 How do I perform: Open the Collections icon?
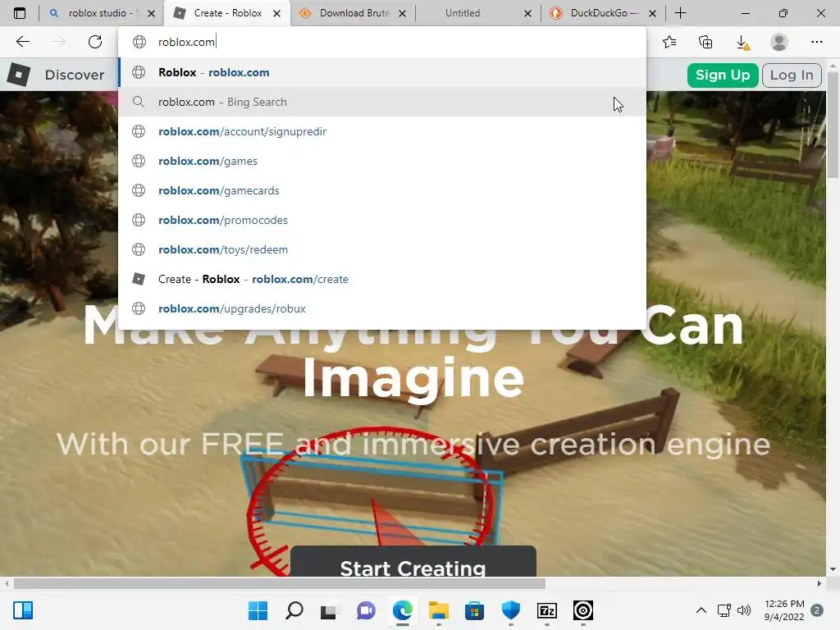[705, 42]
